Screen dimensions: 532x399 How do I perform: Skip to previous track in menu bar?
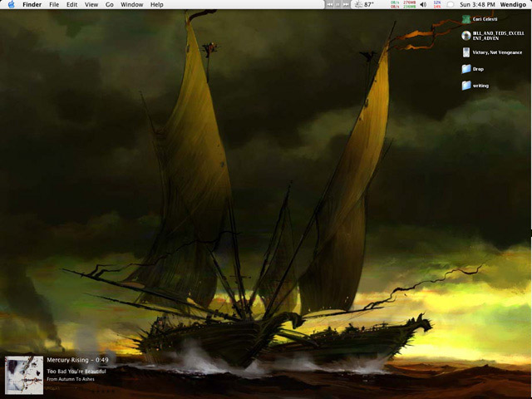click(330, 4)
